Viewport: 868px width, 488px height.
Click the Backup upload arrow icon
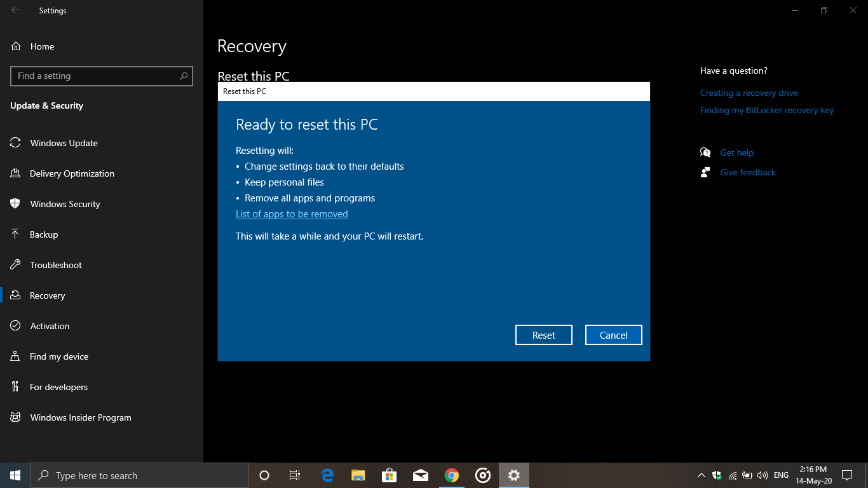tap(15, 234)
